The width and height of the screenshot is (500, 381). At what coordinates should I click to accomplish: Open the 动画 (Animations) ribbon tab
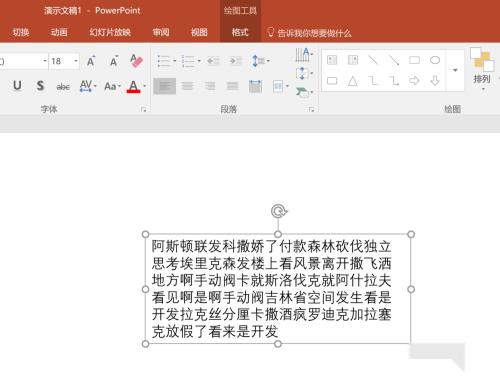pos(59,32)
